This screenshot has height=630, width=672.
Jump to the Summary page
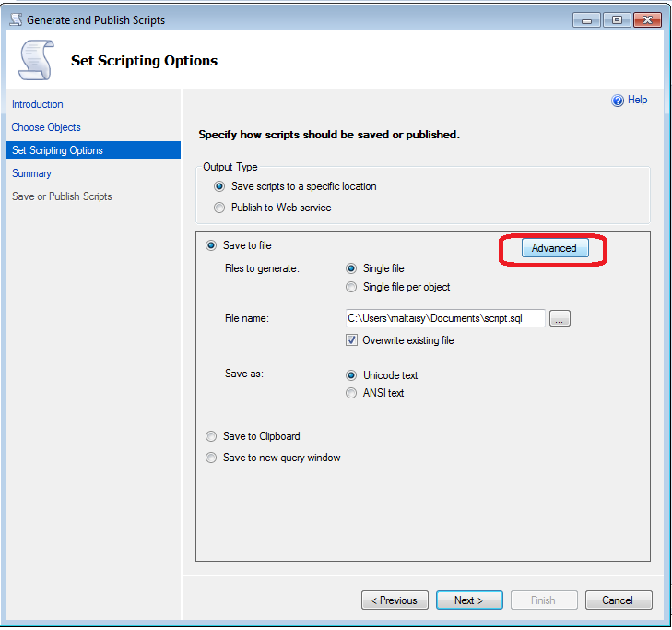coord(31,173)
